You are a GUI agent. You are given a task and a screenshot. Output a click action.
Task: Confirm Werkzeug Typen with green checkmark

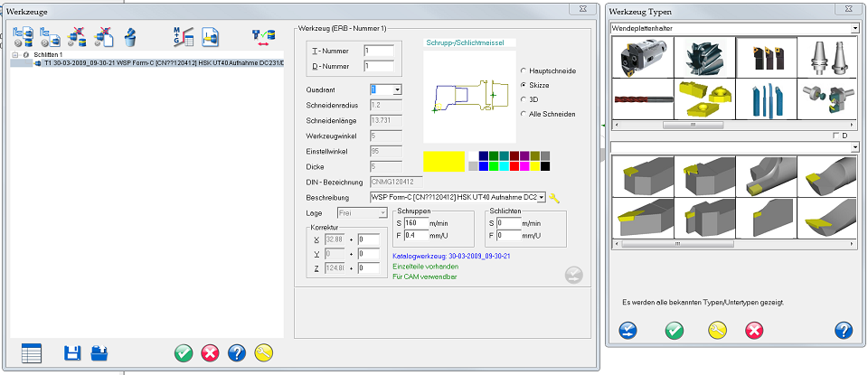(x=675, y=331)
